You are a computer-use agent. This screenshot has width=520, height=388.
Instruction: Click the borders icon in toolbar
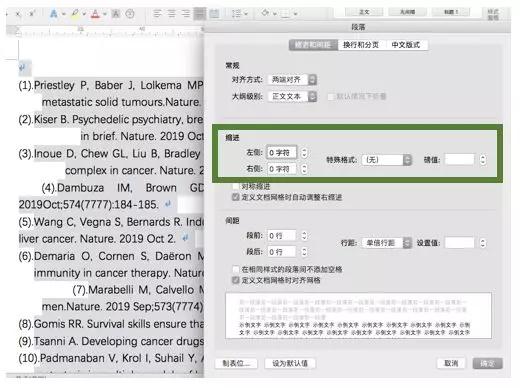coord(285,14)
